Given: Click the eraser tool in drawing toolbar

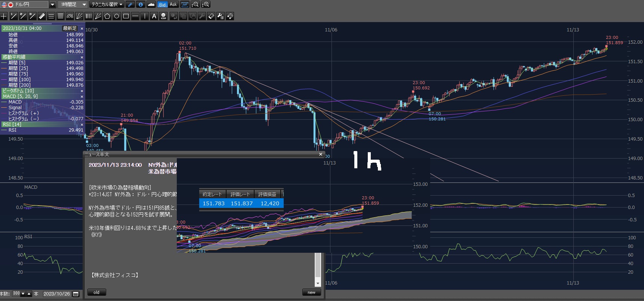Looking at the screenshot, I should click(x=211, y=16).
